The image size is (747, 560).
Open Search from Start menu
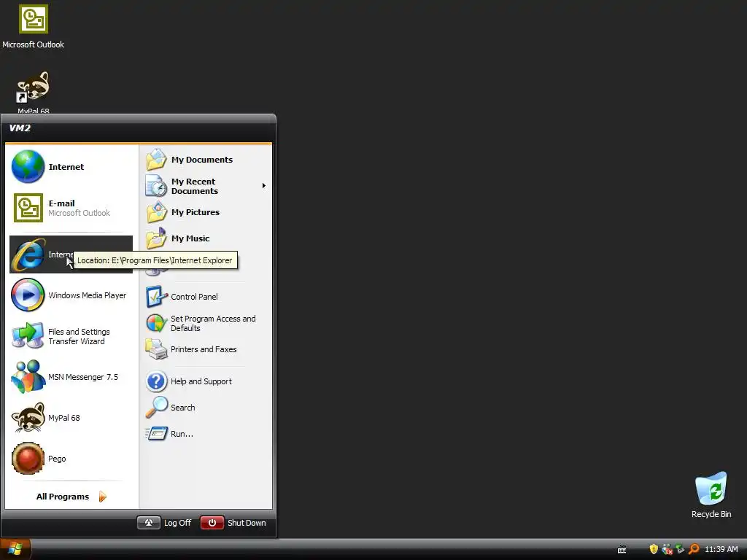coord(206,408)
